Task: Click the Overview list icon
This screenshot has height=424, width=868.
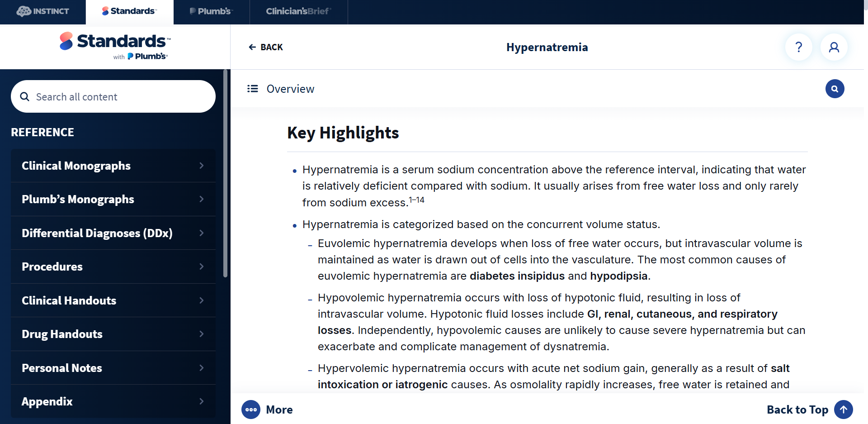Action: coord(252,89)
